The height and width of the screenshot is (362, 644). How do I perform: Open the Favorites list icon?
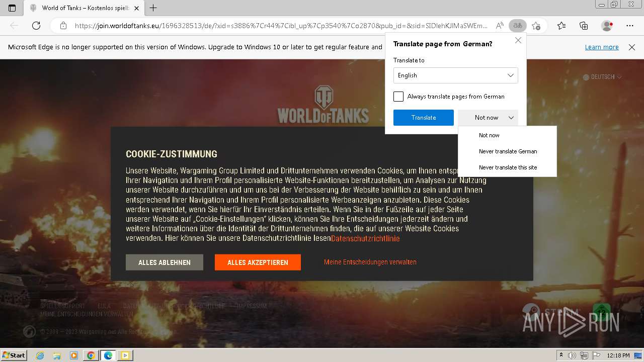point(561,26)
